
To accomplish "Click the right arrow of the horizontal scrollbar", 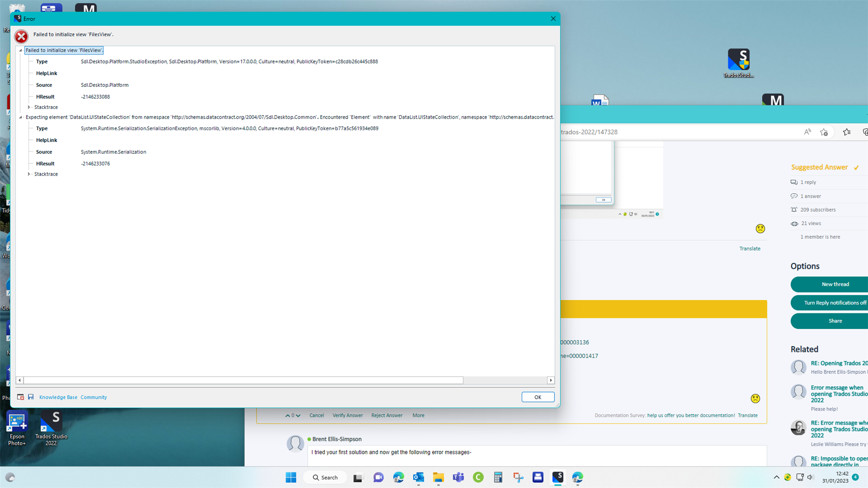I will pos(551,380).
